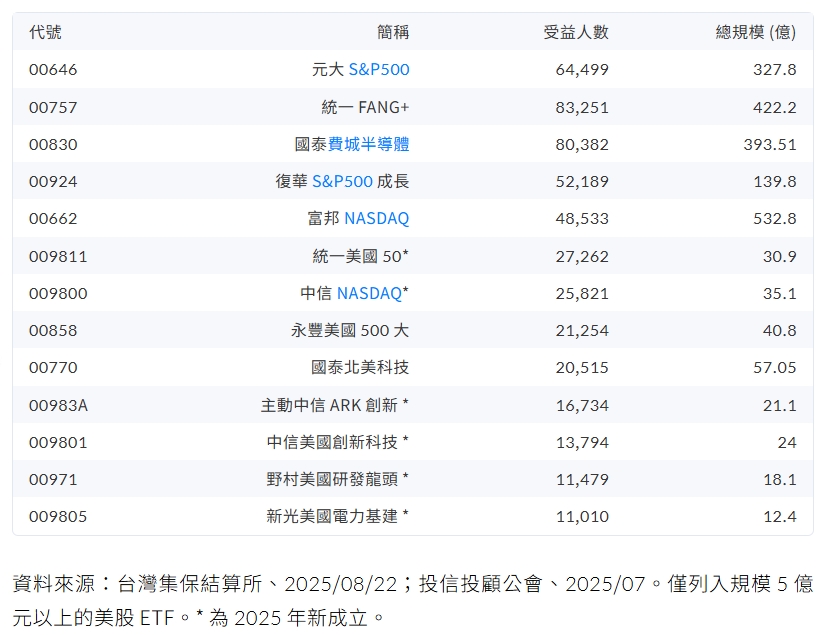
Task: Select the code cell 00924
Action: click(x=53, y=181)
